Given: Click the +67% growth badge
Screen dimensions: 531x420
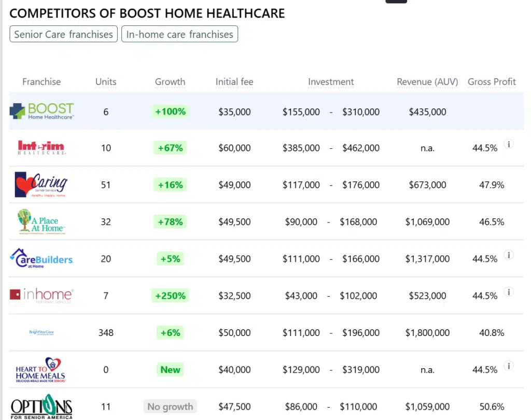Looking at the screenshot, I should (x=170, y=148).
